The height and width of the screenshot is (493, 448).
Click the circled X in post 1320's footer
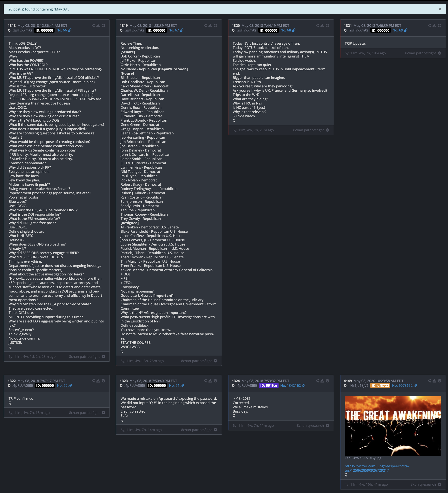click(x=327, y=130)
